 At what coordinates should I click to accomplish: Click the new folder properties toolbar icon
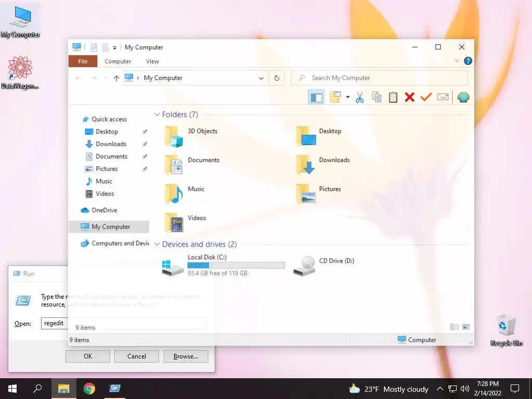[336, 97]
